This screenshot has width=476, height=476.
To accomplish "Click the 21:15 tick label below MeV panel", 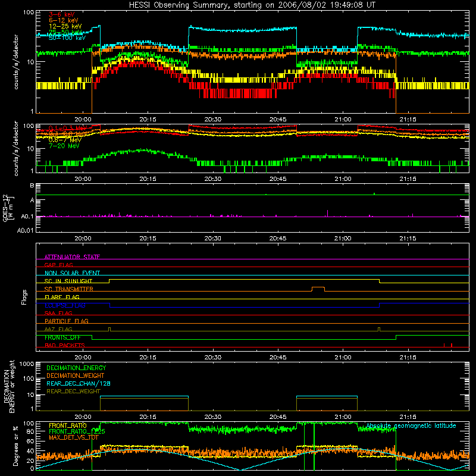I will point(408,179).
